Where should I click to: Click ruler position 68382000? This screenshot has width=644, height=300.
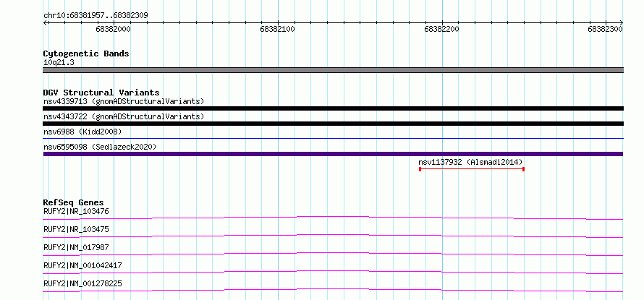pos(114,29)
